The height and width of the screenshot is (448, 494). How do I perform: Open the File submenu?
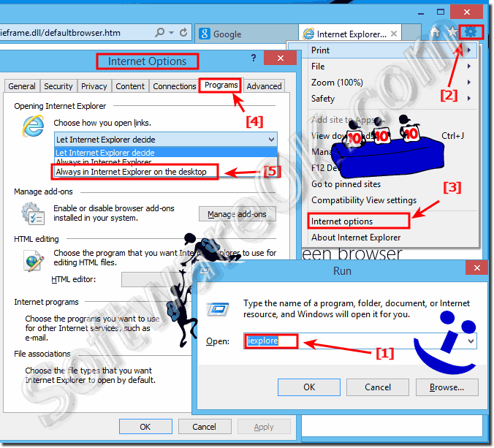point(390,67)
